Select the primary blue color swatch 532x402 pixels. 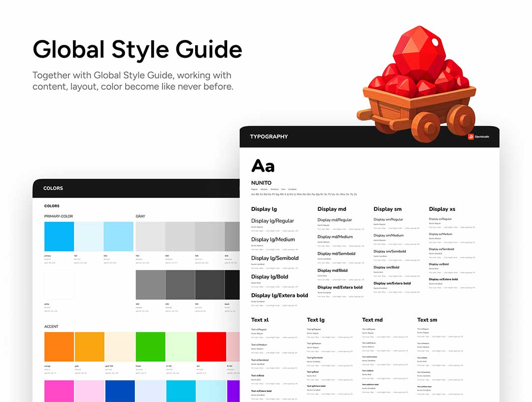59,236
